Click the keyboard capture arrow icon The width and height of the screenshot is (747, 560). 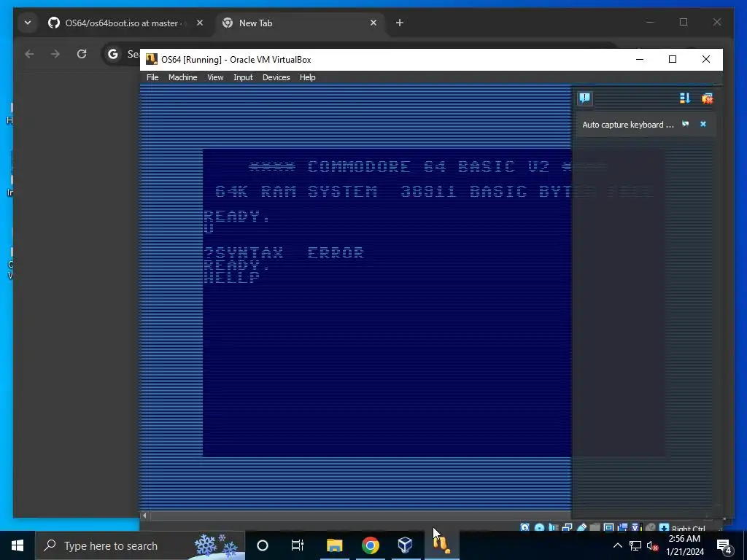[664, 528]
